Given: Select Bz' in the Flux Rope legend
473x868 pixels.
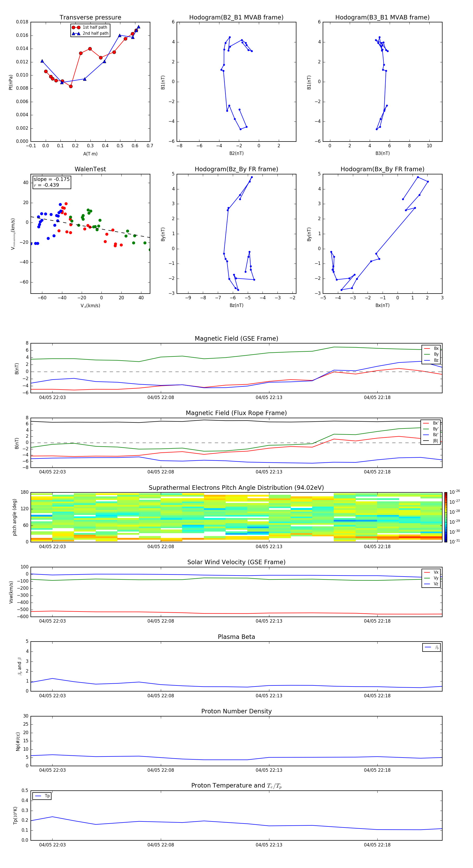Looking at the screenshot, I should point(431,435).
